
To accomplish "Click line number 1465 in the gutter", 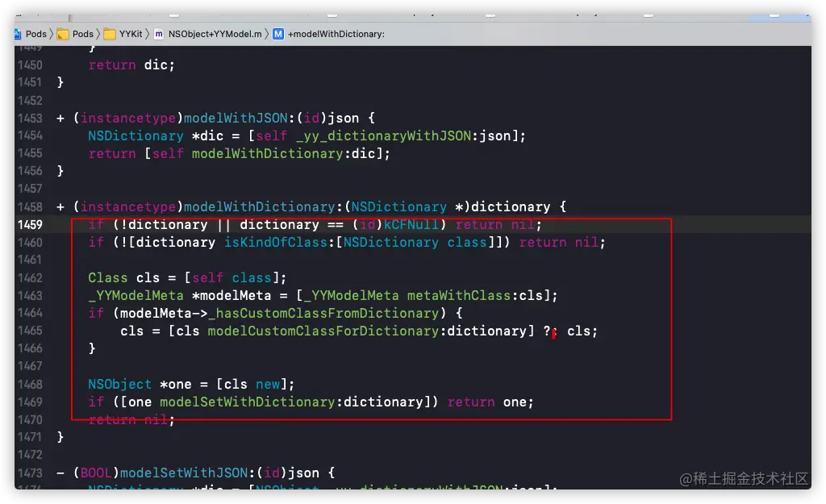I will click(30, 331).
